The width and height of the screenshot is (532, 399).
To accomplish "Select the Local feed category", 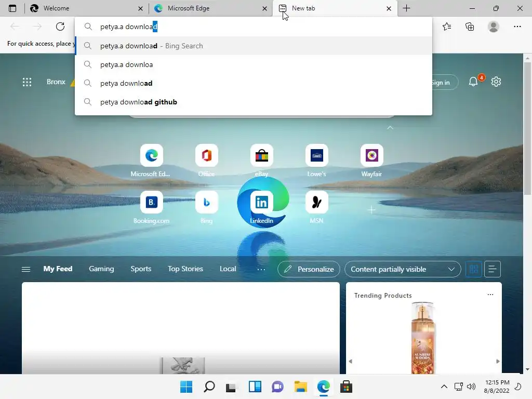I will tap(228, 269).
